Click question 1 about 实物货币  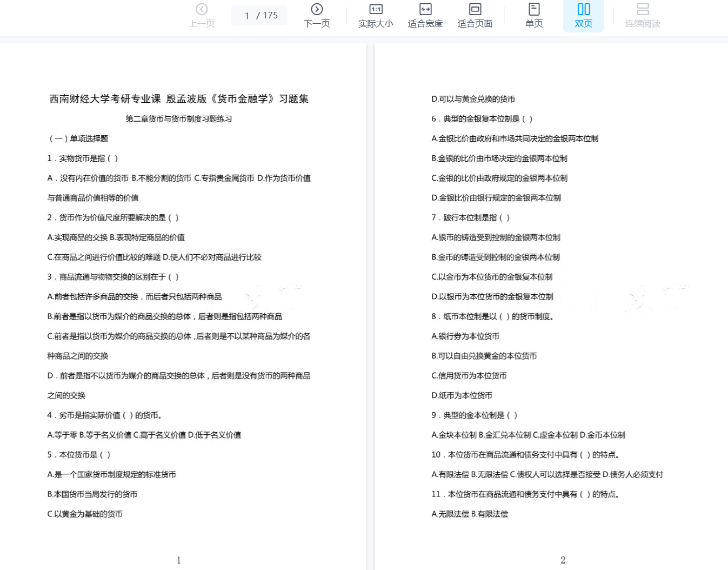[x=83, y=158]
